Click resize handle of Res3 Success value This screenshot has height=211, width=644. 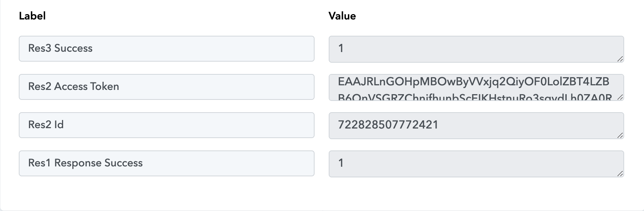click(620, 59)
